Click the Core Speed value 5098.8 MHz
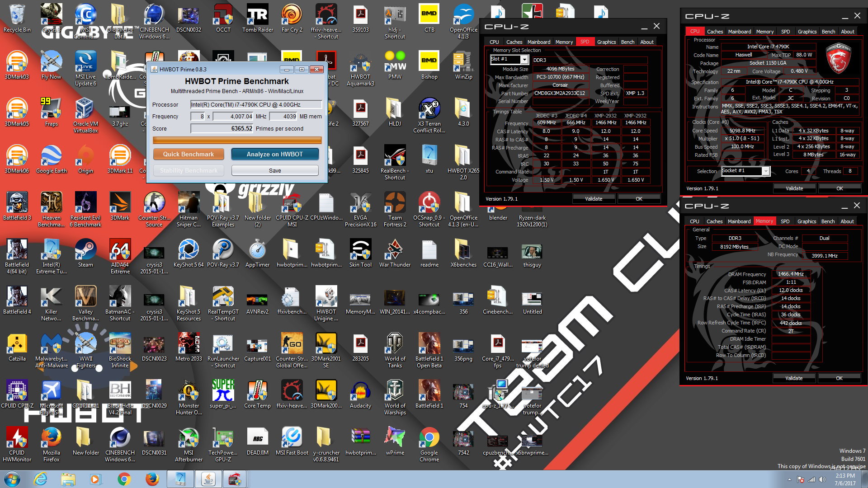This screenshot has height=488, width=868. 742,131
